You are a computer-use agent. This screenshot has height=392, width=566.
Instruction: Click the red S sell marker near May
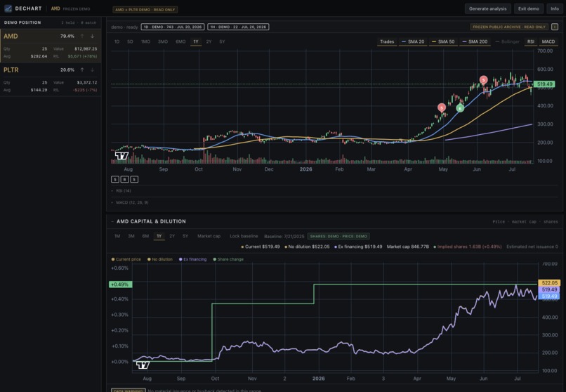point(442,107)
